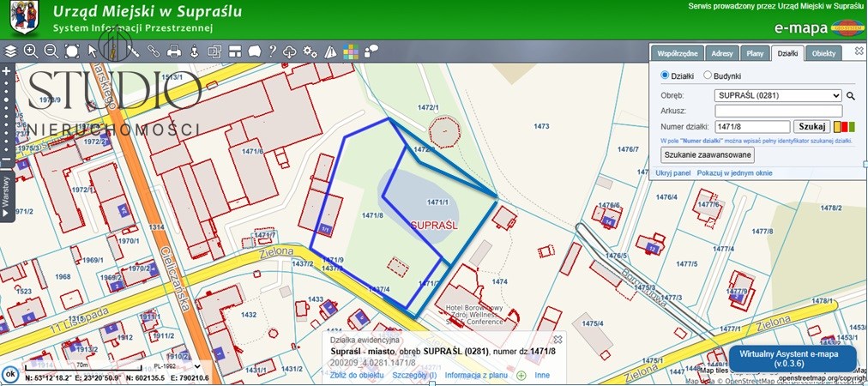This screenshot has height=386, width=868.
Task: Switch to the Adresy tab
Action: (x=721, y=53)
